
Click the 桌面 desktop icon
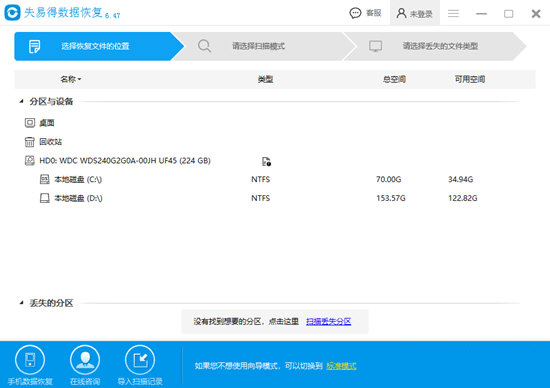(30, 123)
